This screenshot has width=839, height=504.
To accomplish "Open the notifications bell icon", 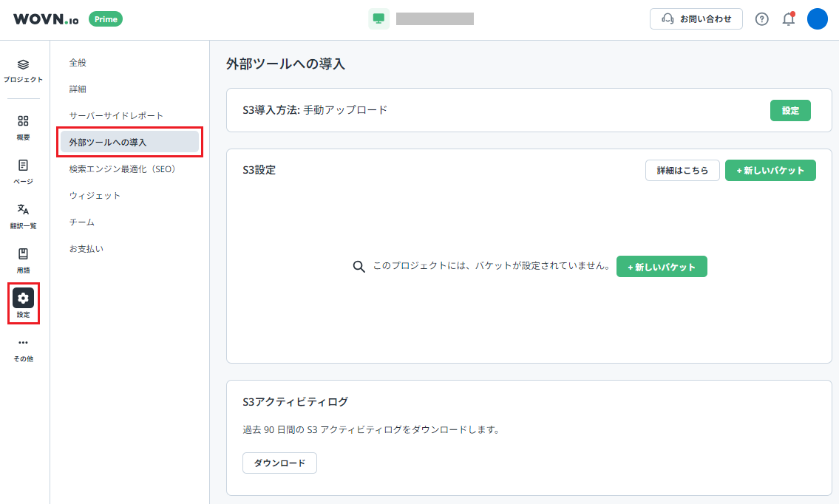I will pos(788,19).
